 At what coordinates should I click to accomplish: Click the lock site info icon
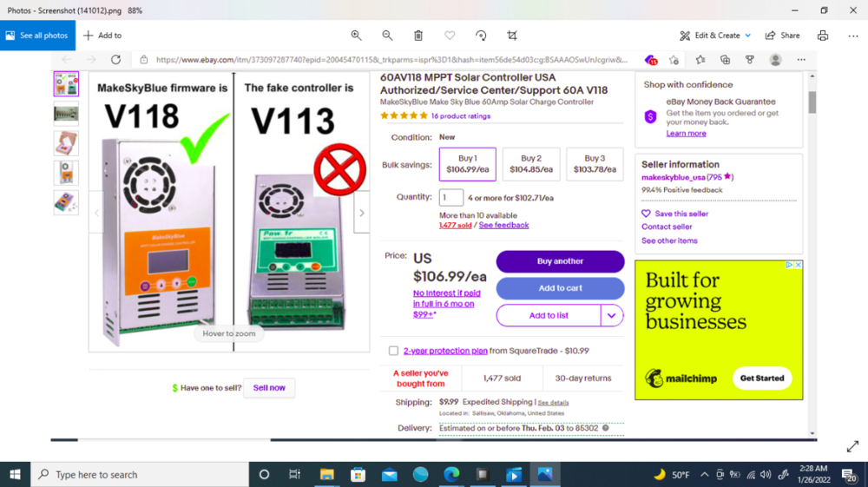[x=144, y=60]
